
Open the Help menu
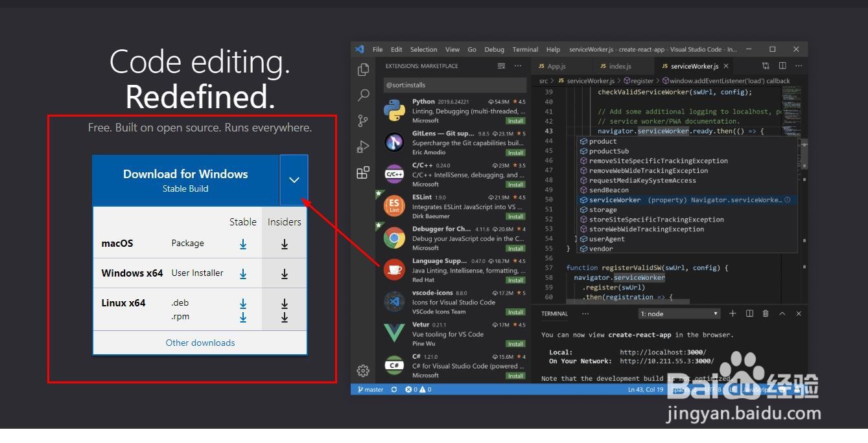(553, 49)
